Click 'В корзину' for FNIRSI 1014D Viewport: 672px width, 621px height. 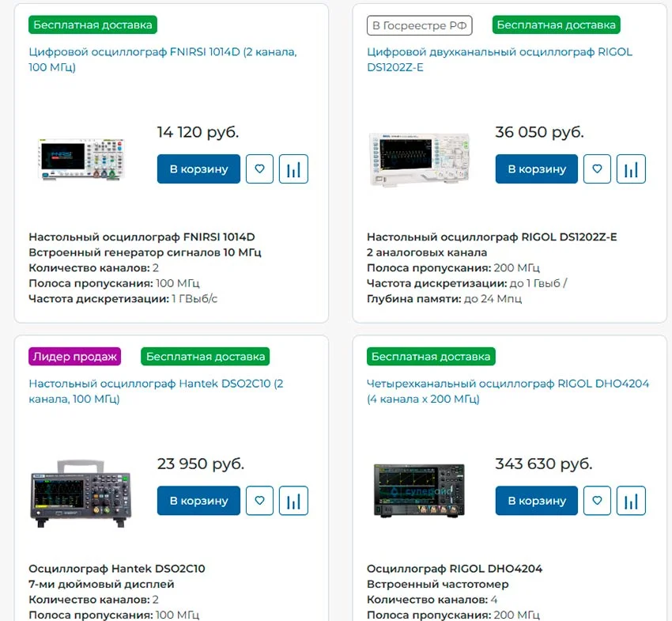point(199,169)
